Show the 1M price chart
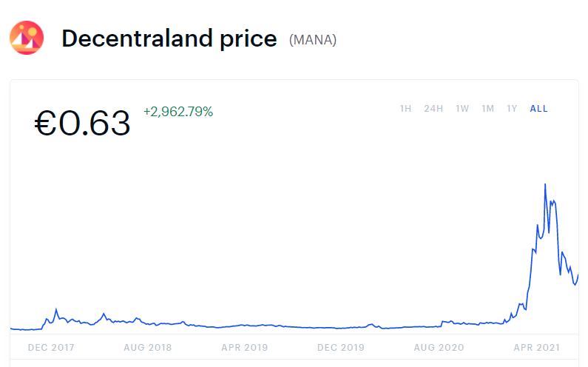This screenshot has height=367, width=588. (487, 109)
